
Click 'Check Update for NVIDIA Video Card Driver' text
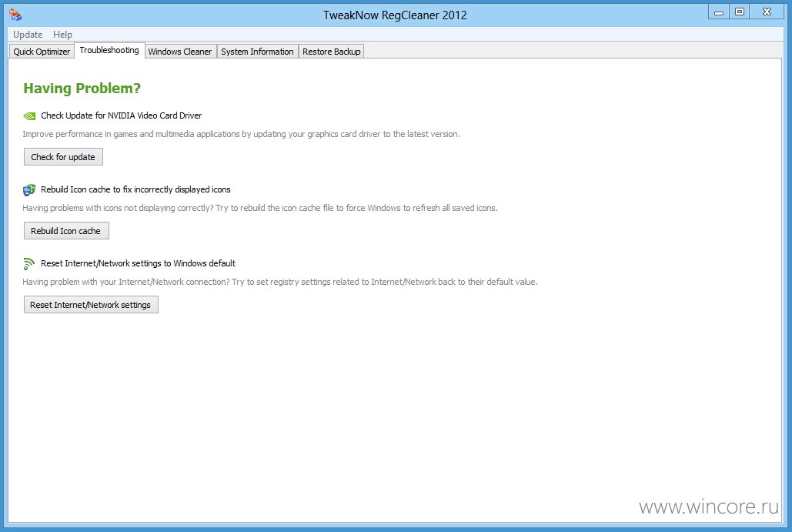click(122, 115)
